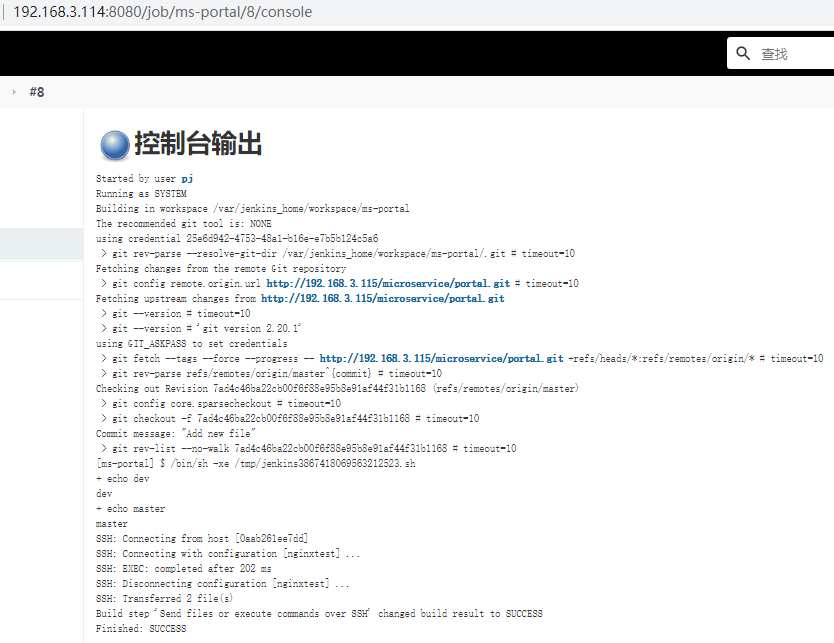Viewport: 834px width, 643px height.
Task: Select the 'Finished: SUCCESS' line
Action: [x=141, y=629]
